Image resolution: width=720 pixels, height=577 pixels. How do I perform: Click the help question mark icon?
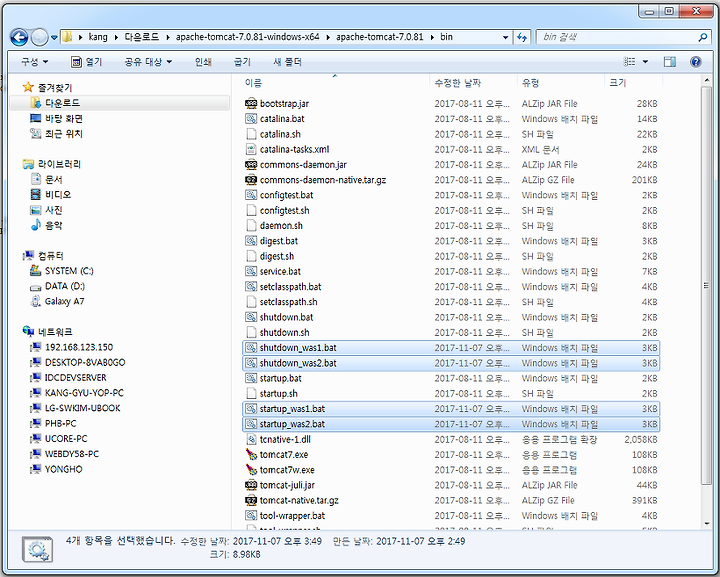(x=696, y=62)
